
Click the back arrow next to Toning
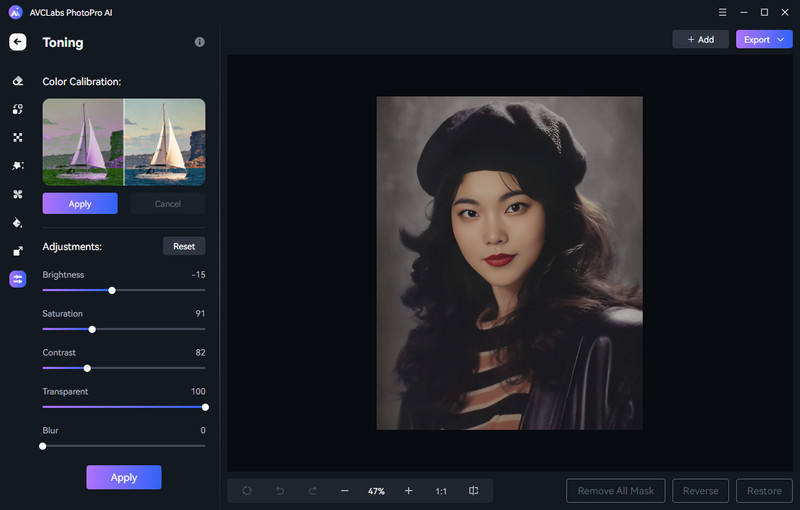18,42
